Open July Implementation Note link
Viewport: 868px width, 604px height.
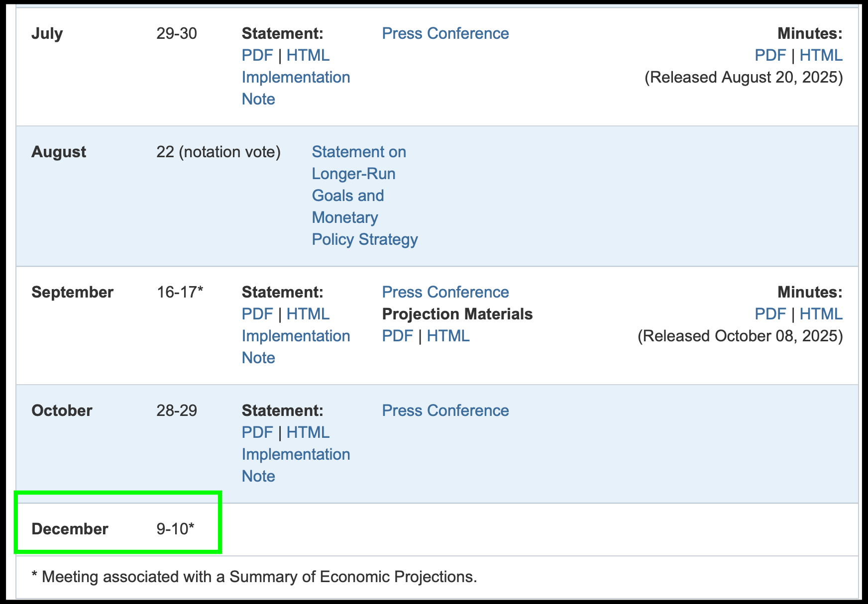click(x=296, y=88)
